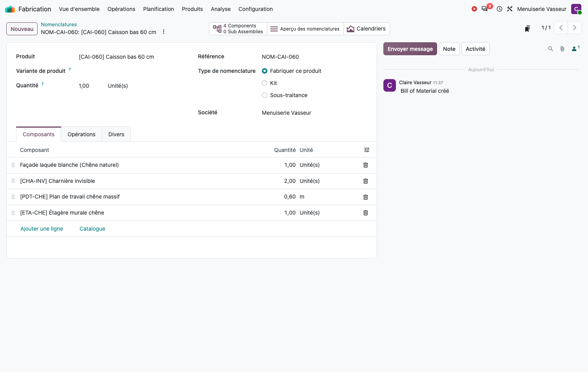
Task: Open Aperçu des nomenclatures button
Action: click(x=305, y=29)
